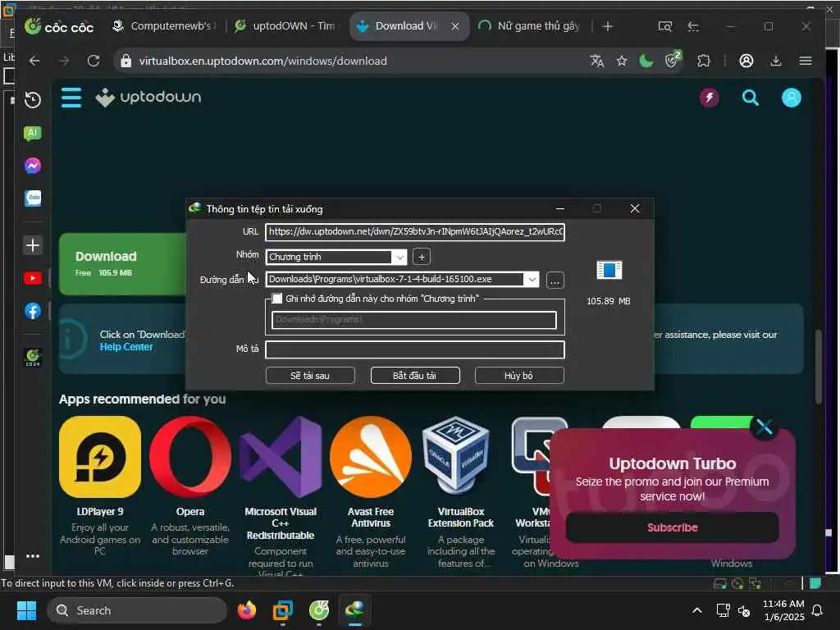The image size is (840, 630).
Task: Open the VirtualBox Extension Pack card
Action: [x=461, y=492]
